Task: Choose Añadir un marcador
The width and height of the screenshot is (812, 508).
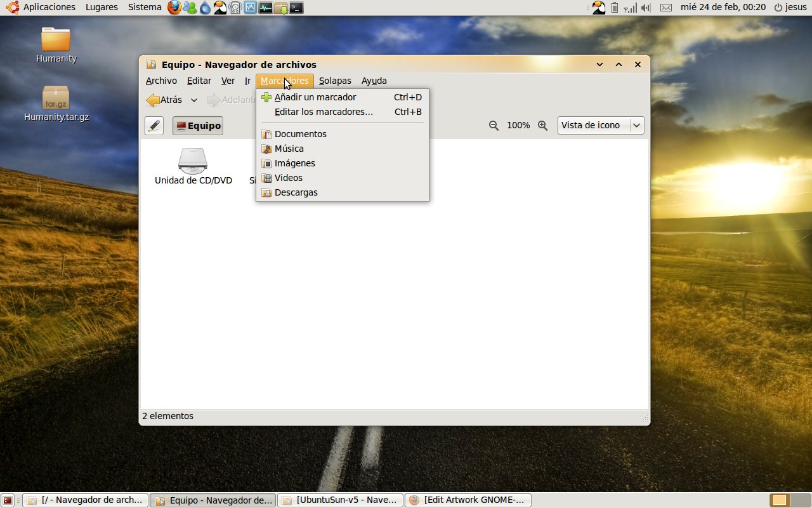Action: [x=343, y=97]
